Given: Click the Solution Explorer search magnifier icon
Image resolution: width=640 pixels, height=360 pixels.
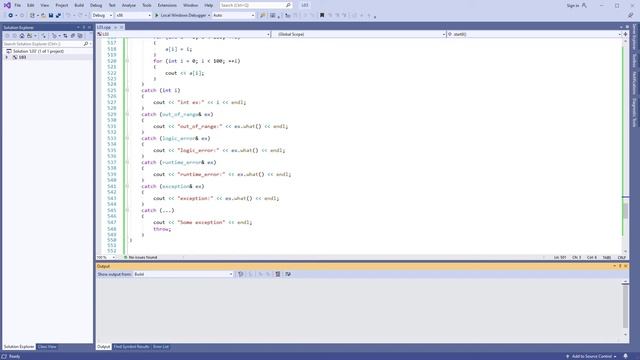Looking at the screenshot, I should coord(85,44).
